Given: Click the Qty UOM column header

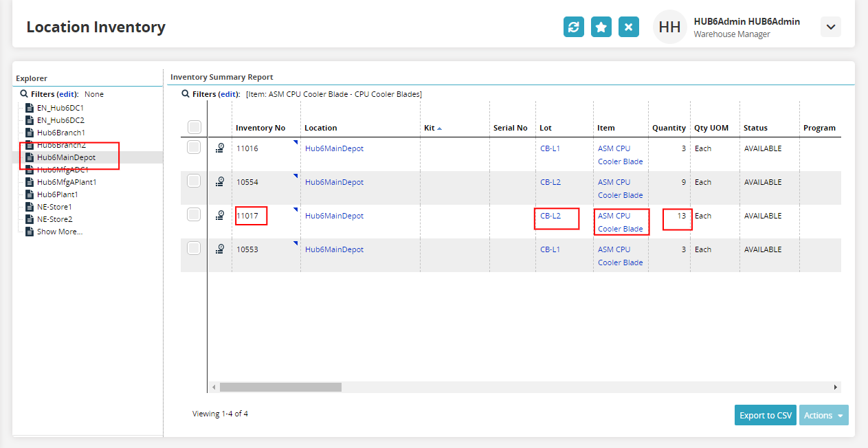Looking at the screenshot, I should (712, 128).
